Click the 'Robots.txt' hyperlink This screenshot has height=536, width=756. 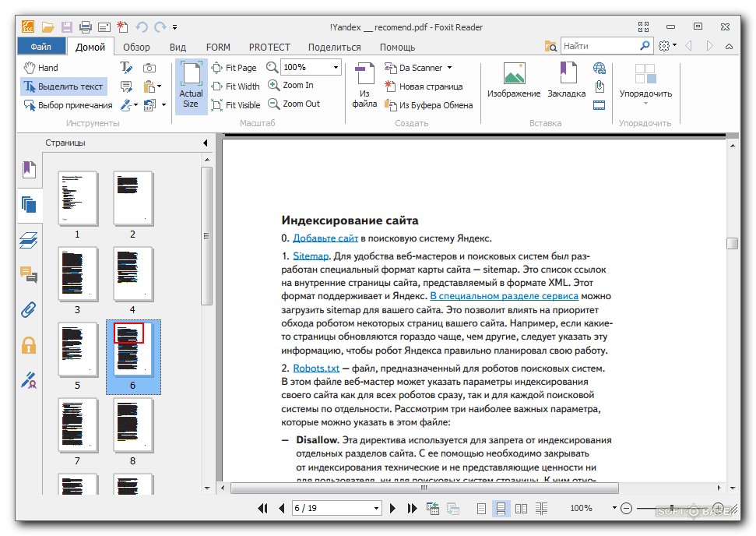[316, 368]
